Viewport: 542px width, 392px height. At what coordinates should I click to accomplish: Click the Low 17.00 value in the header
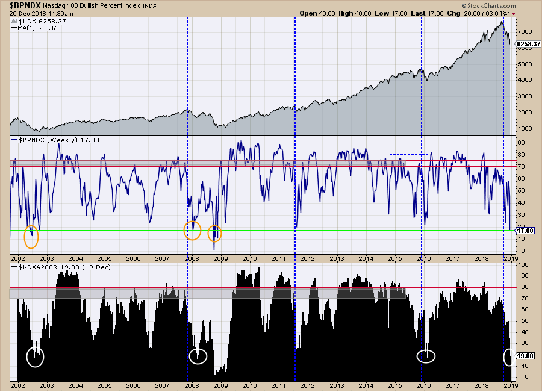(x=391, y=13)
